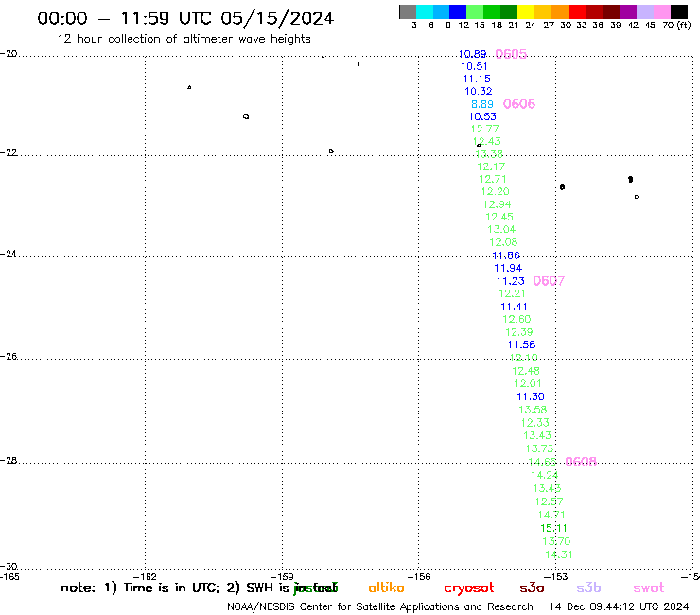Screen dimensions: 700x615
Task: Click the wave height value 10.53
Action: coord(482,116)
